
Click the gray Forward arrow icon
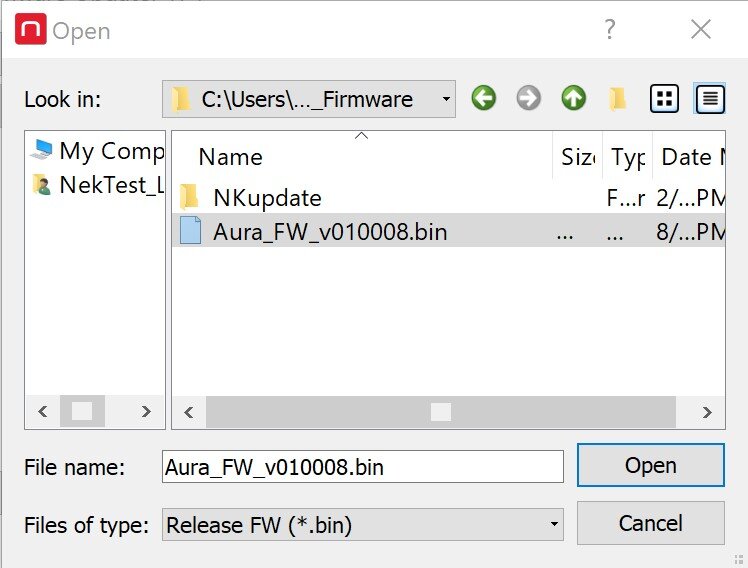529,98
